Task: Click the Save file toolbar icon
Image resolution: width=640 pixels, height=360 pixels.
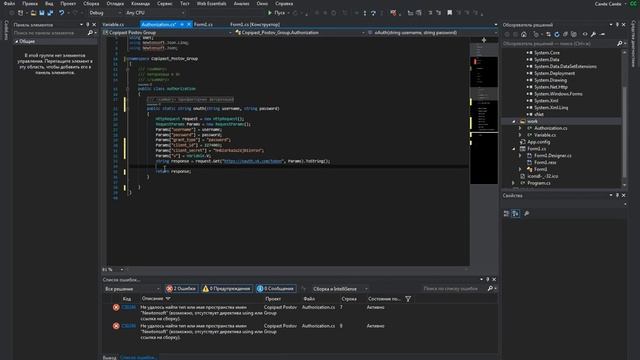Action: tap(42, 13)
